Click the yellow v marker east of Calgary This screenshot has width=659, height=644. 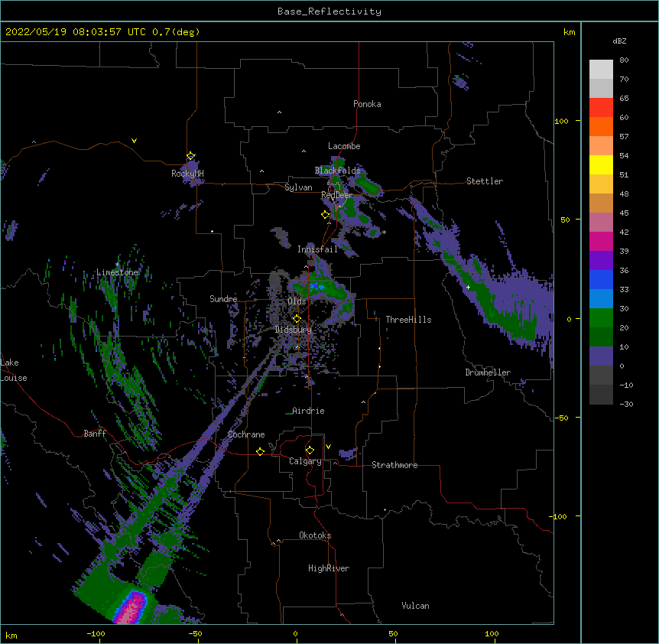pos(328,447)
